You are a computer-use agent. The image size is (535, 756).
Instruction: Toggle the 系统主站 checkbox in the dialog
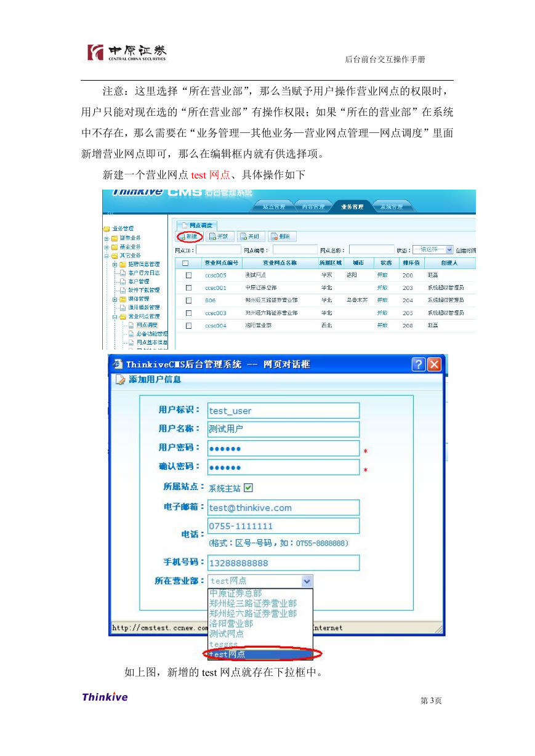click(x=248, y=488)
